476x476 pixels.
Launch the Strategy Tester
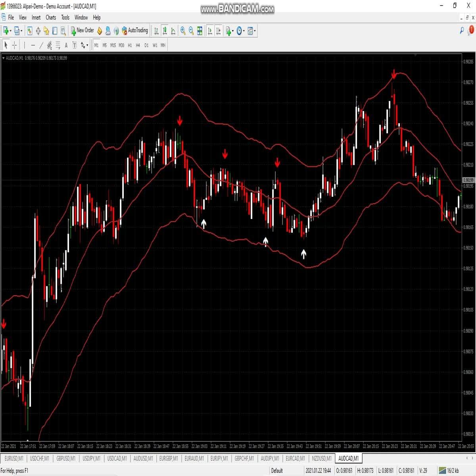[x=62, y=31]
